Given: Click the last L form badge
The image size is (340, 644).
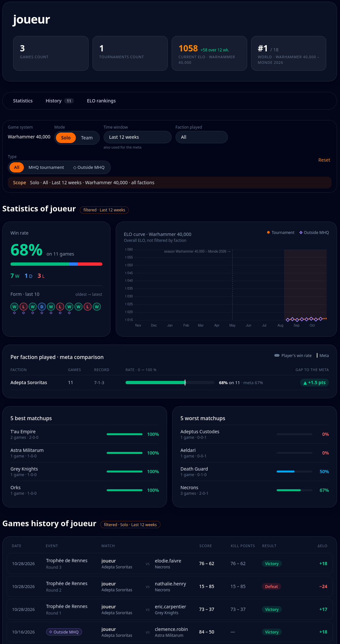Looking at the screenshot, I should click(x=88, y=307).
